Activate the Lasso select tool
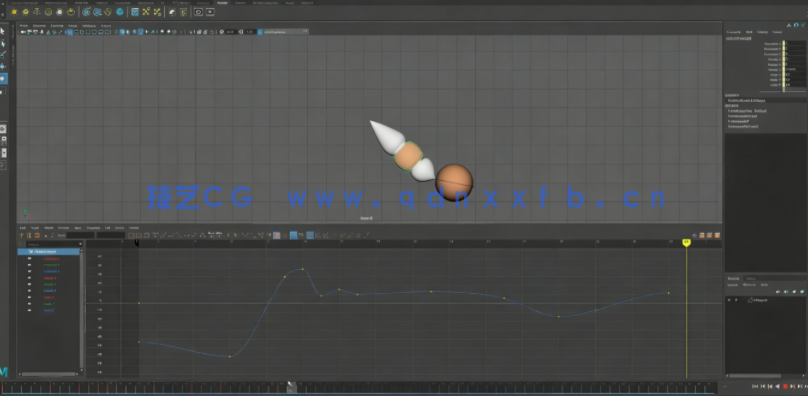This screenshot has height=396, width=808. (3, 43)
